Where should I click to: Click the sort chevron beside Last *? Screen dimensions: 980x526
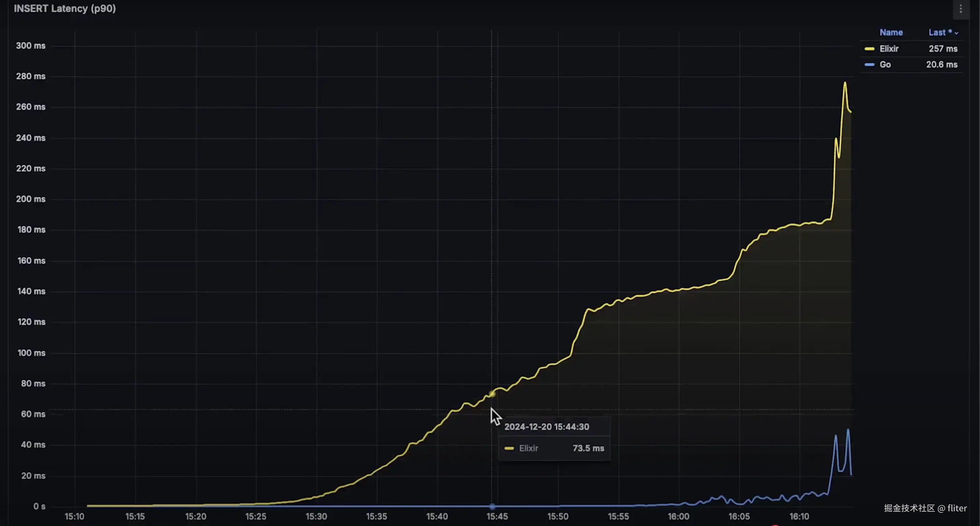[956, 33]
